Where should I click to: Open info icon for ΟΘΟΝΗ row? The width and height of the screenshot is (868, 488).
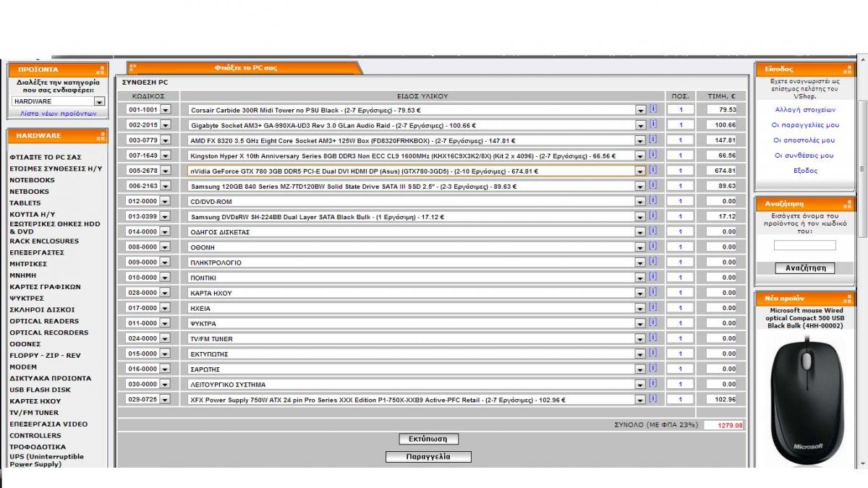pyautogui.click(x=652, y=247)
